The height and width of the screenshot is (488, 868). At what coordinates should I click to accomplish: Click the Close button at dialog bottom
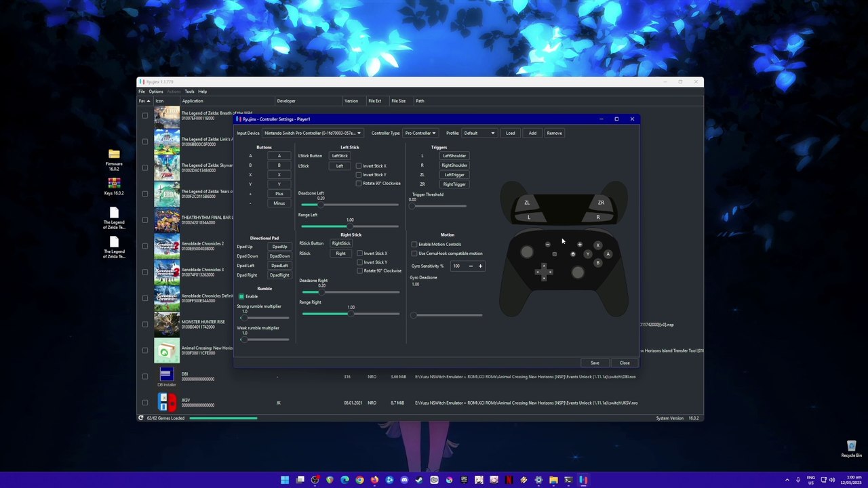625,363
